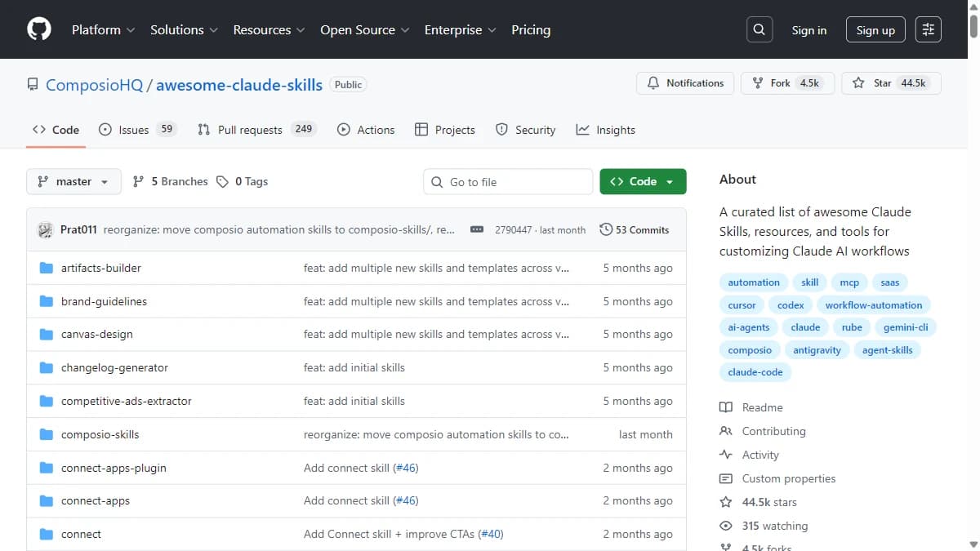
Task: Open the Platform dropdown menu
Action: point(104,29)
